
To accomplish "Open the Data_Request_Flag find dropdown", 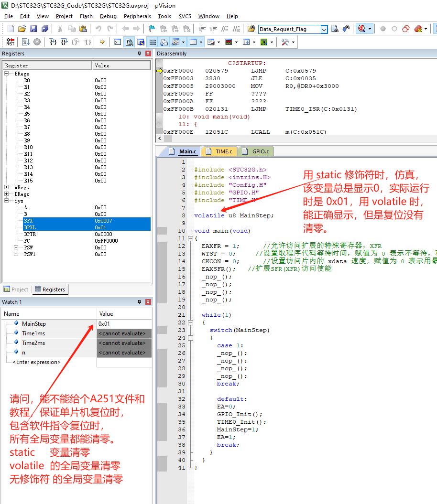I will click(324, 29).
